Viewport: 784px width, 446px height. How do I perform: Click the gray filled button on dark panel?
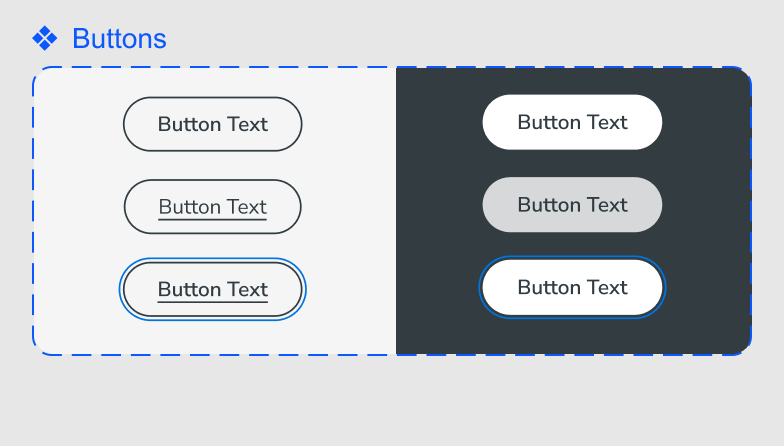click(572, 204)
